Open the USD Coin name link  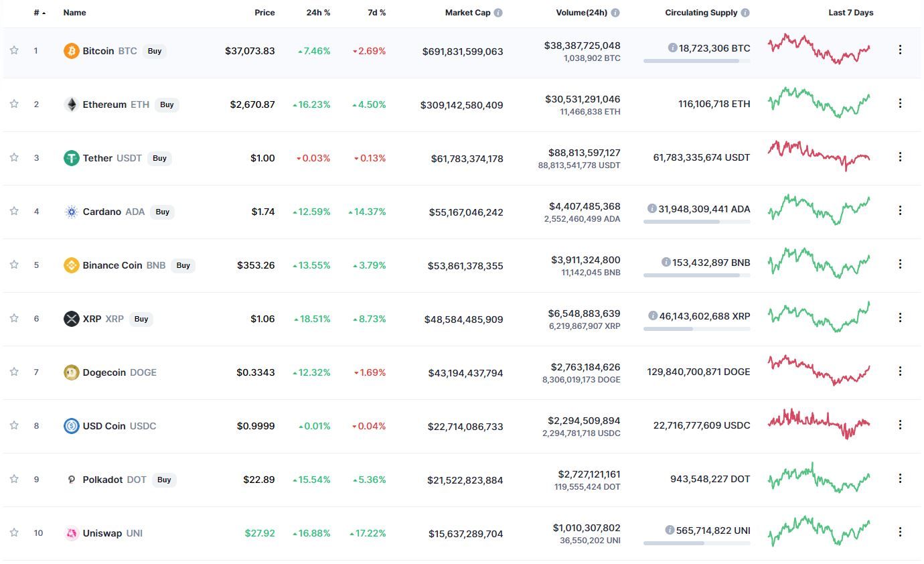pyautogui.click(x=104, y=426)
